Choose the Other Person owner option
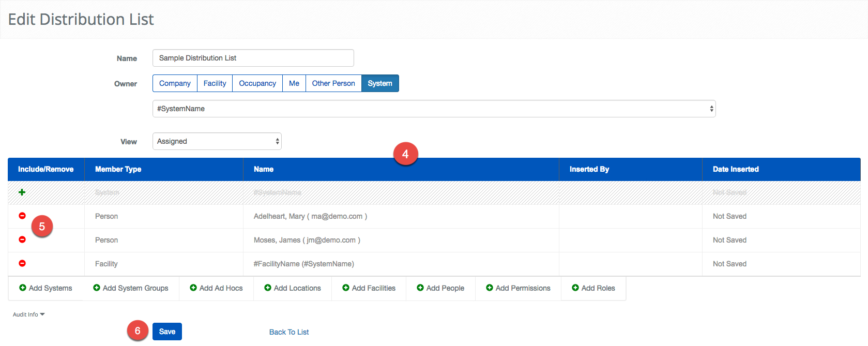Image resolution: width=868 pixels, height=346 pixels. (333, 83)
